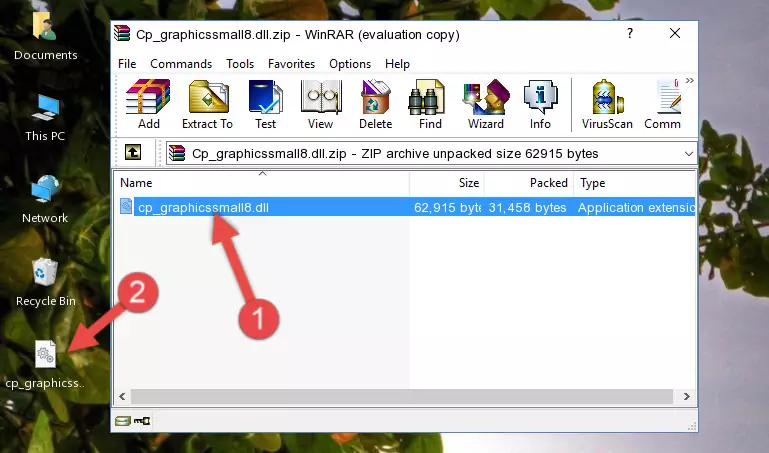Open the Tools menu

[240, 64]
